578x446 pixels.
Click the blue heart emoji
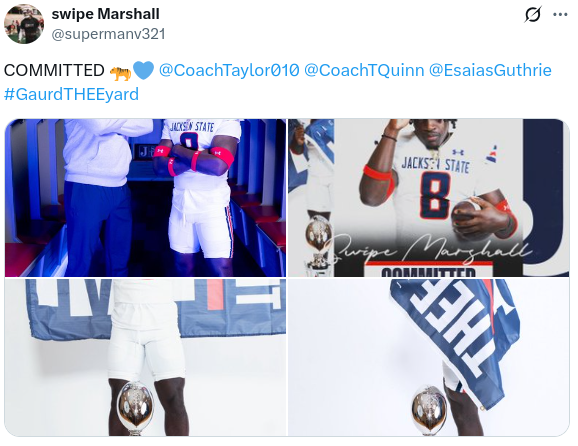click(143, 70)
